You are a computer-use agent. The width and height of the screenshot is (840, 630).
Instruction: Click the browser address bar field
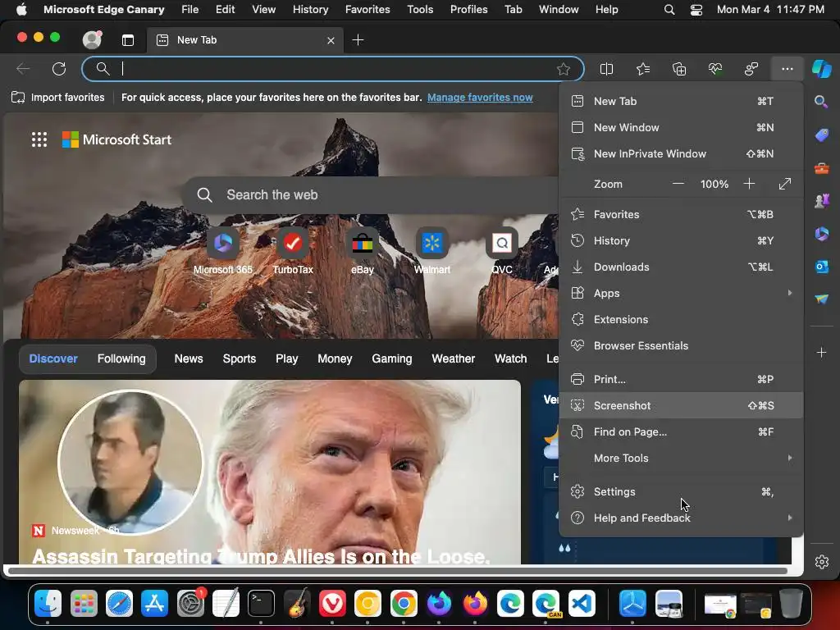click(x=332, y=69)
